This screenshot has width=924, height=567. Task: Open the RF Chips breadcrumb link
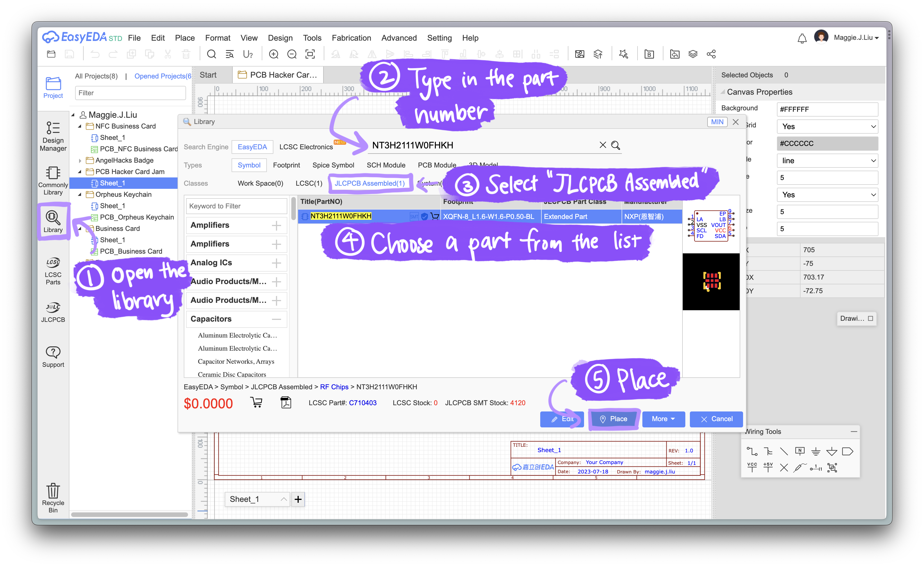coord(334,387)
